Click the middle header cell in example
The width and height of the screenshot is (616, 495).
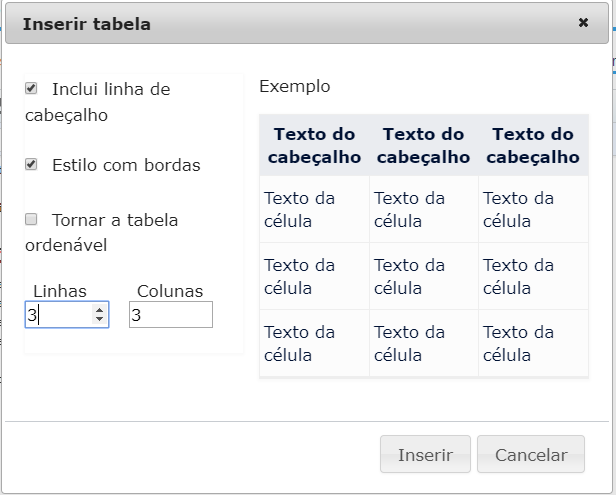(424, 145)
